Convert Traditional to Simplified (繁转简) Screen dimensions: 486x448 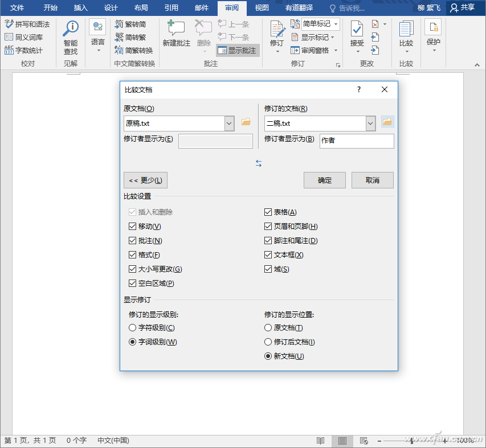[130, 24]
